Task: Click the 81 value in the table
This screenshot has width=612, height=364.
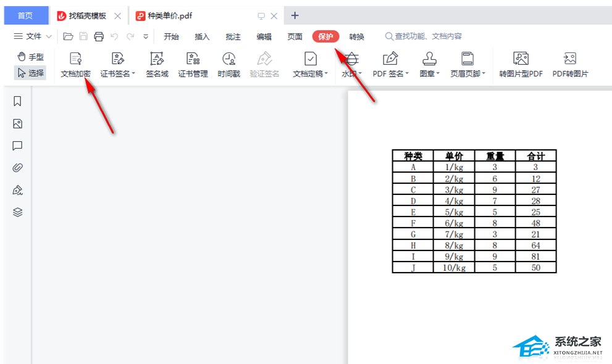Action: 535,257
